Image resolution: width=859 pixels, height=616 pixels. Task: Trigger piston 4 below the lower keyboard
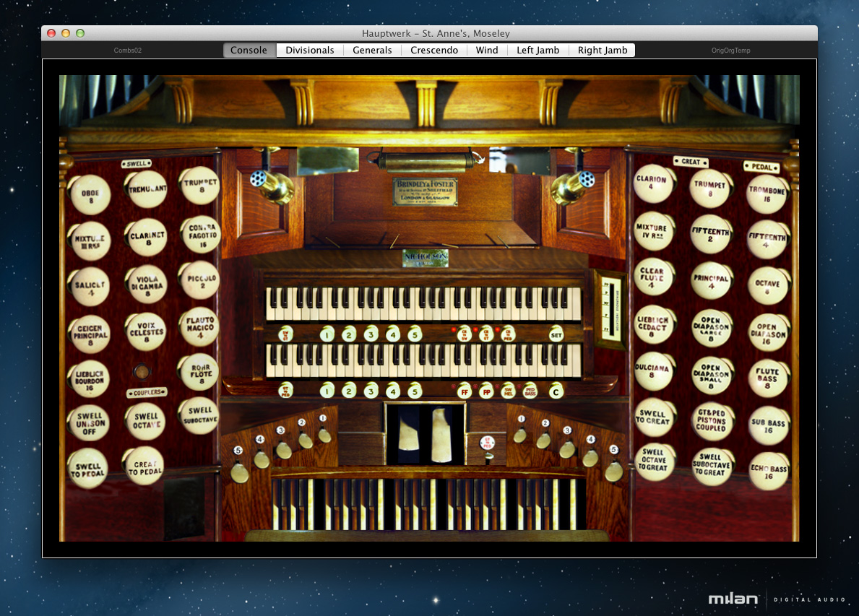[393, 391]
